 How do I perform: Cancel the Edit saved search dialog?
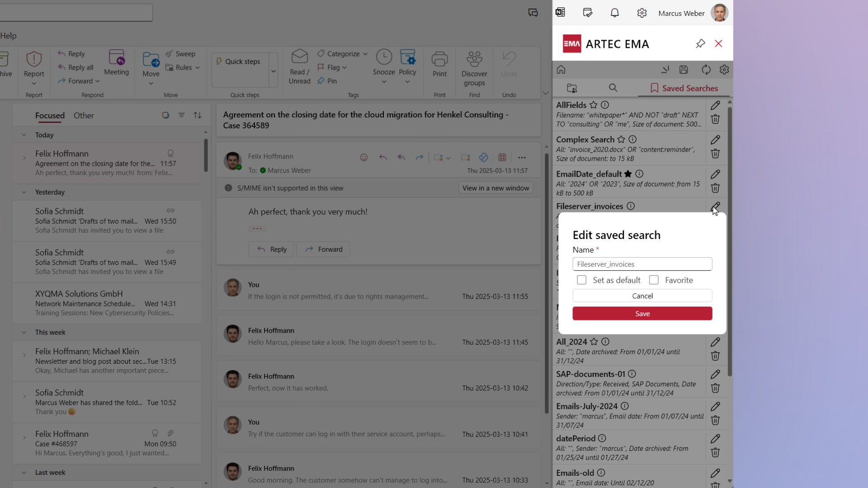pyautogui.click(x=642, y=296)
